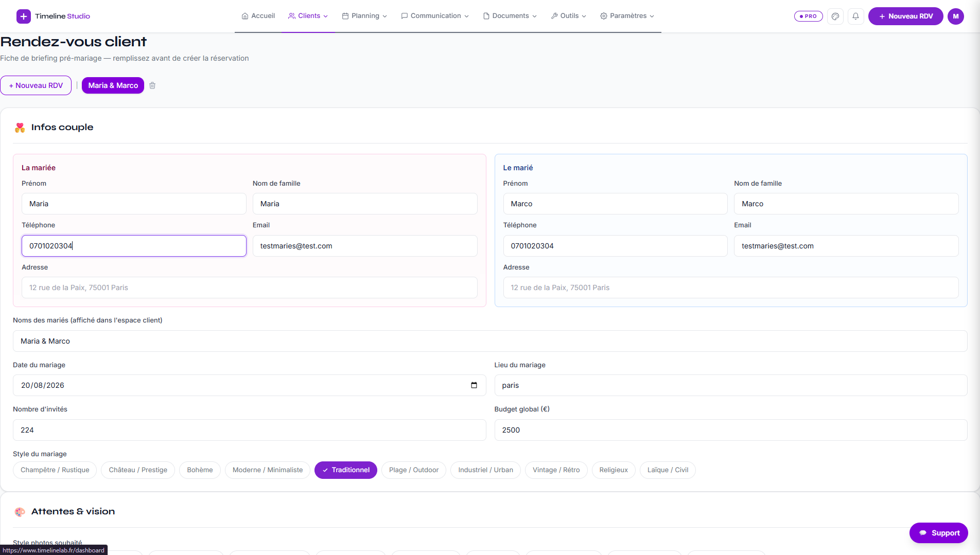980x555 pixels.
Task: Click the bride's Adresse input field
Action: (250, 288)
